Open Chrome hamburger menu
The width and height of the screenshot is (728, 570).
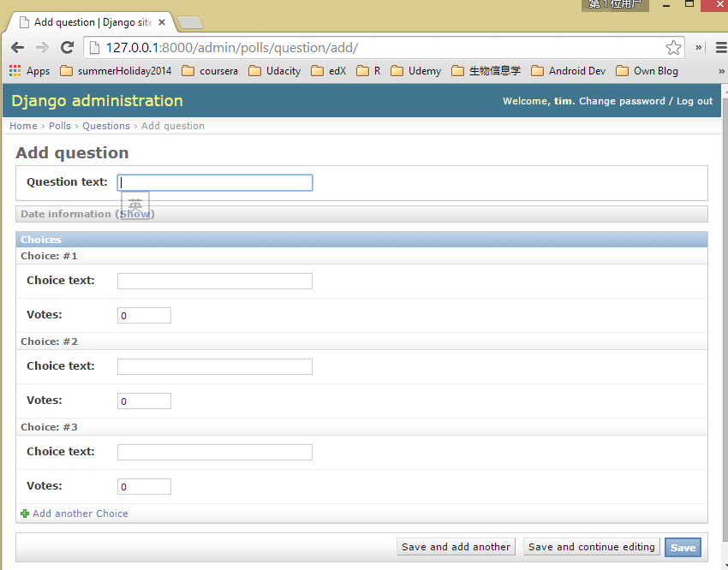tap(721, 47)
